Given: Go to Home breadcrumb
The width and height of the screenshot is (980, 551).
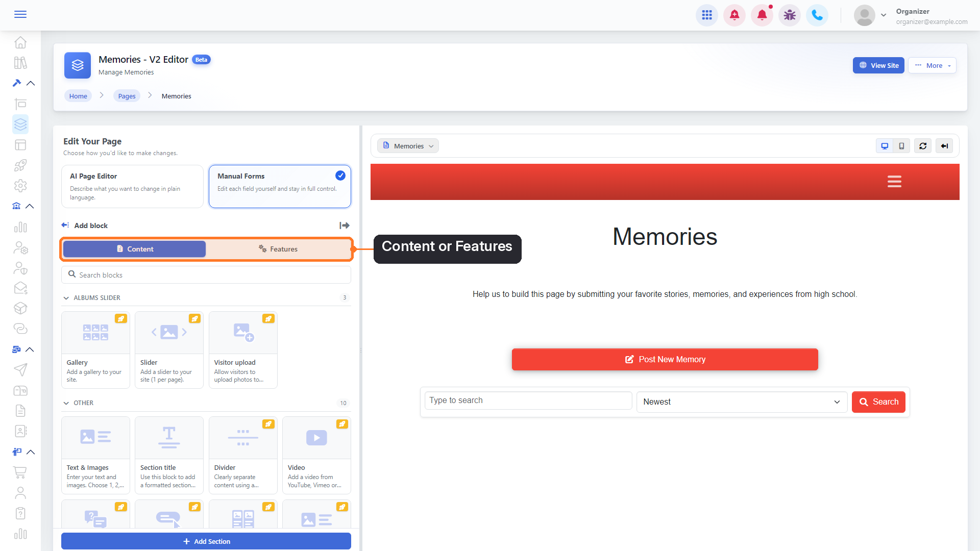Looking at the screenshot, I should (78, 96).
